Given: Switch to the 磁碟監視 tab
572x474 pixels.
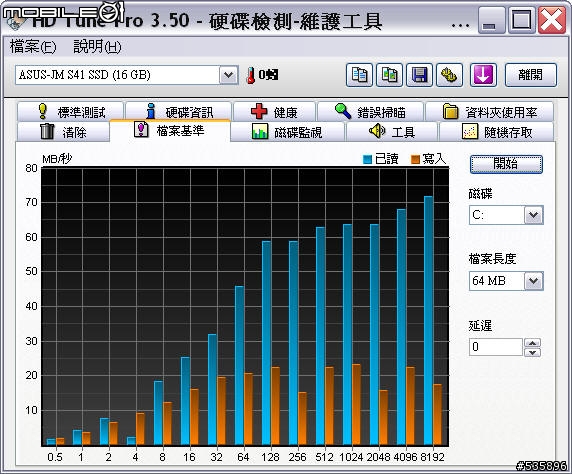Looking at the screenshot, I should pyautogui.click(x=287, y=132).
